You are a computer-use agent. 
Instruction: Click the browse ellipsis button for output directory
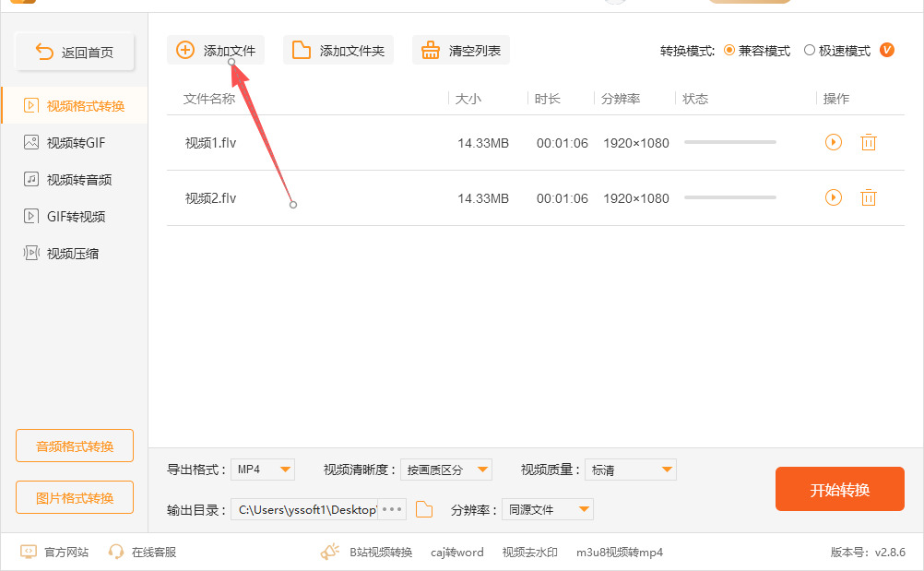click(x=392, y=509)
